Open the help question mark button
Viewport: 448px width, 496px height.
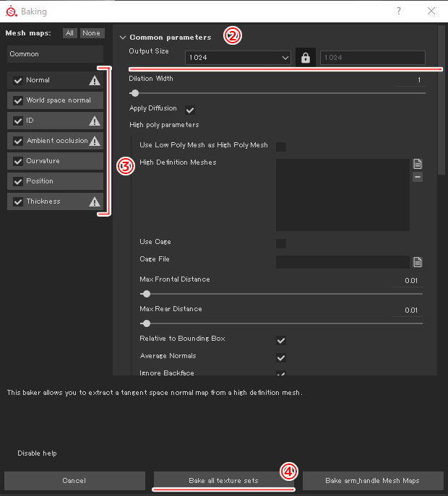pos(400,11)
